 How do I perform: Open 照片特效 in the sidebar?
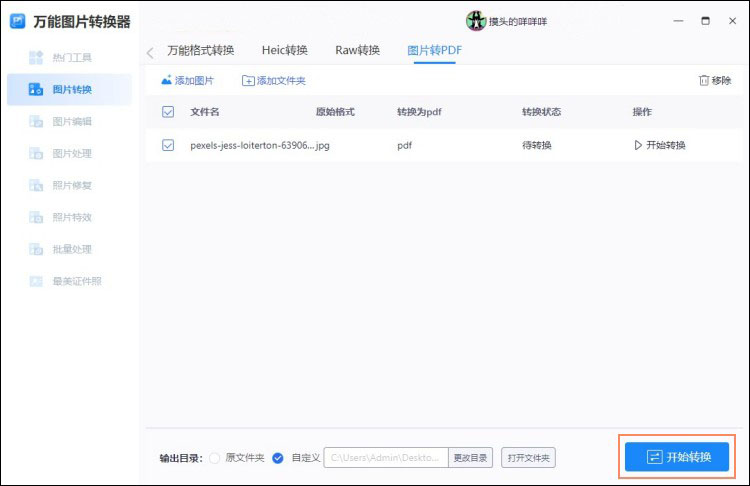tap(60, 218)
